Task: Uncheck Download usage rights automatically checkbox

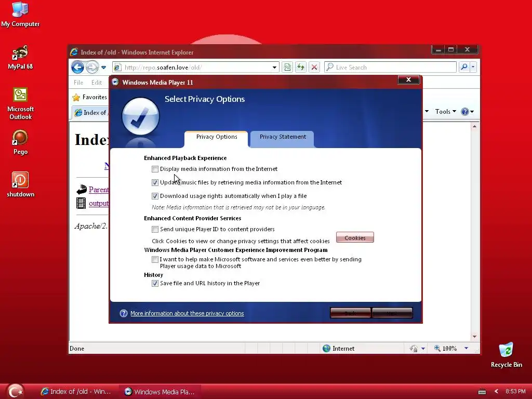Action: [x=155, y=196]
